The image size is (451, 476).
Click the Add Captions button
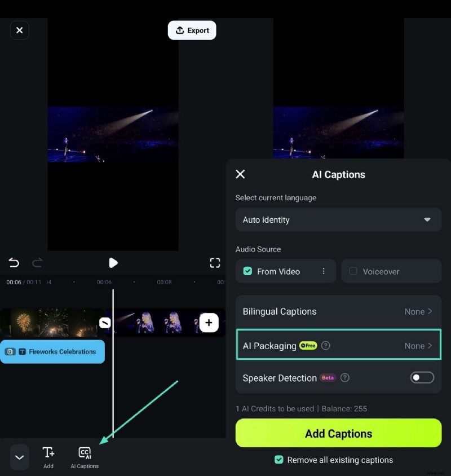[x=338, y=433]
